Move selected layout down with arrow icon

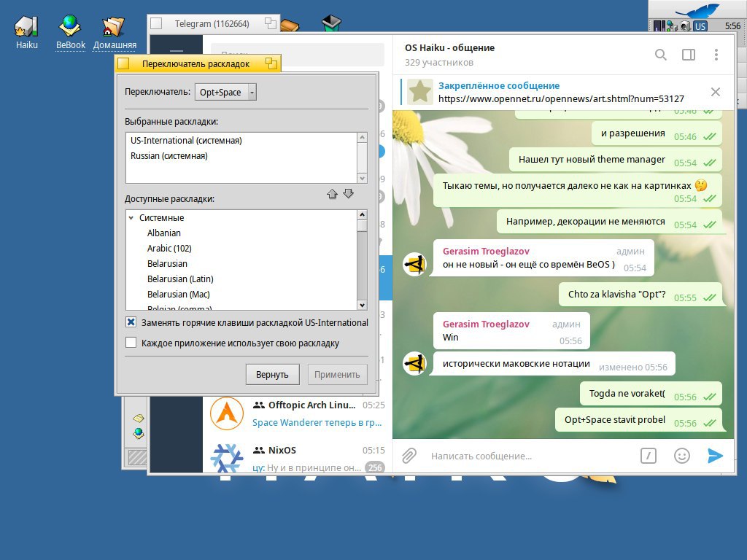[348, 193]
